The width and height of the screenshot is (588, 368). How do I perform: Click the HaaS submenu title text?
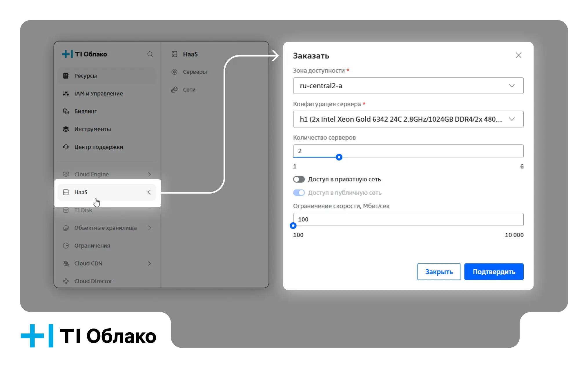point(190,54)
